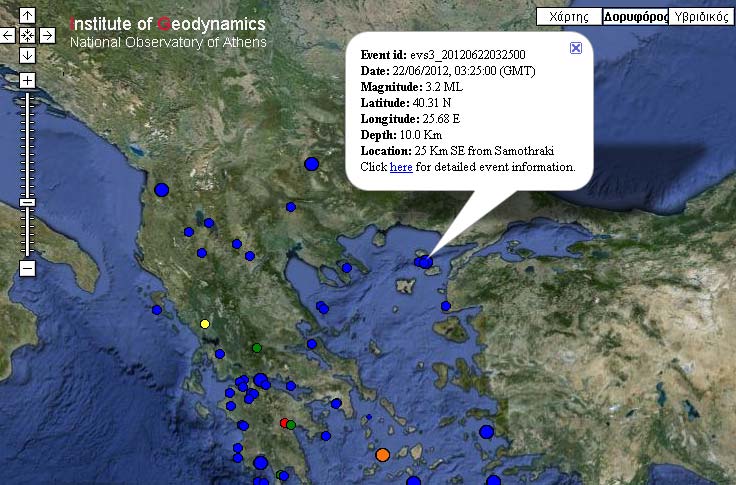Click the center/reset map position icon

pos(27,36)
